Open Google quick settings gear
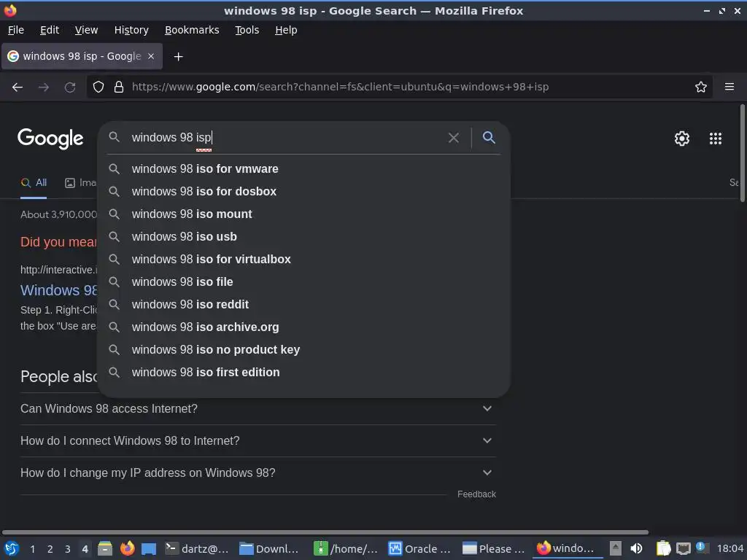This screenshot has width=747, height=560. [x=682, y=139]
